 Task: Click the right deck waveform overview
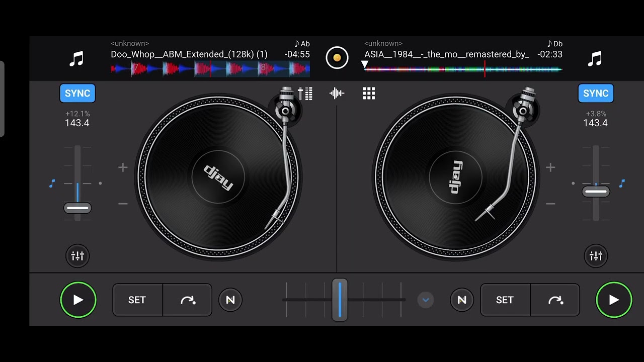(x=463, y=69)
